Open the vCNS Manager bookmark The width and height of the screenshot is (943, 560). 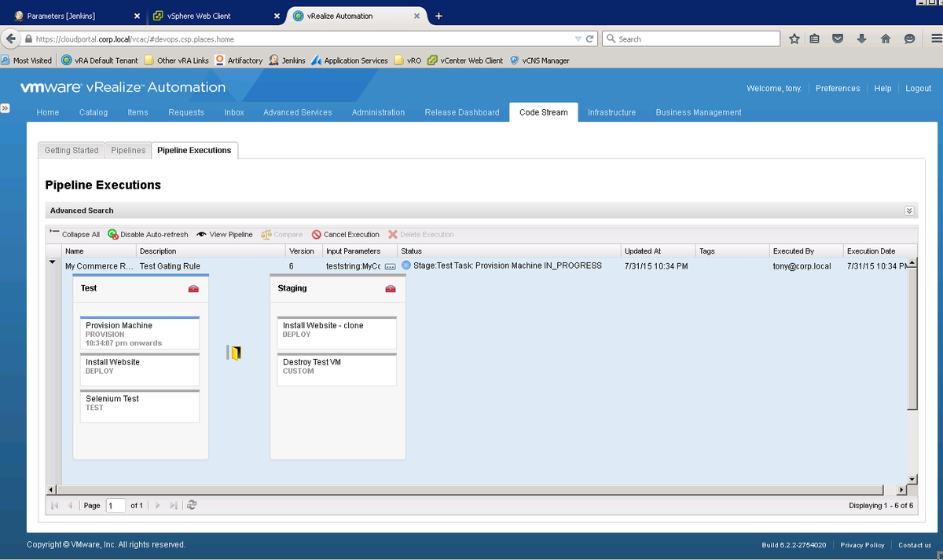coord(539,60)
